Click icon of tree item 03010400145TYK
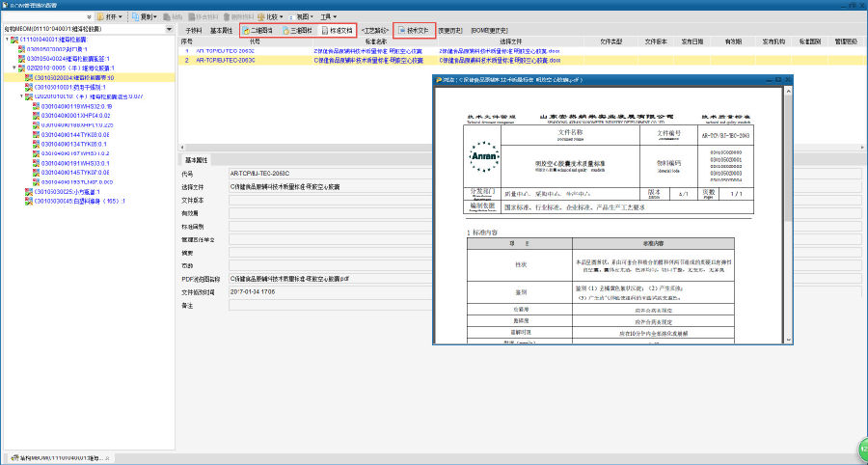The image size is (868, 465). [x=37, y=172]
